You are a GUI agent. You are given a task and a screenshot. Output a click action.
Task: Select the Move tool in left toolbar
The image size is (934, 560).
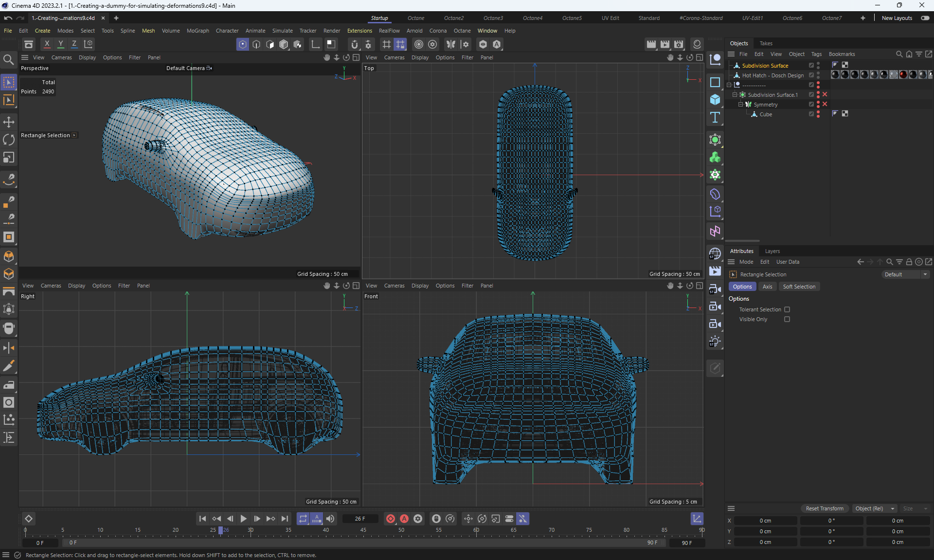[9, 122]
